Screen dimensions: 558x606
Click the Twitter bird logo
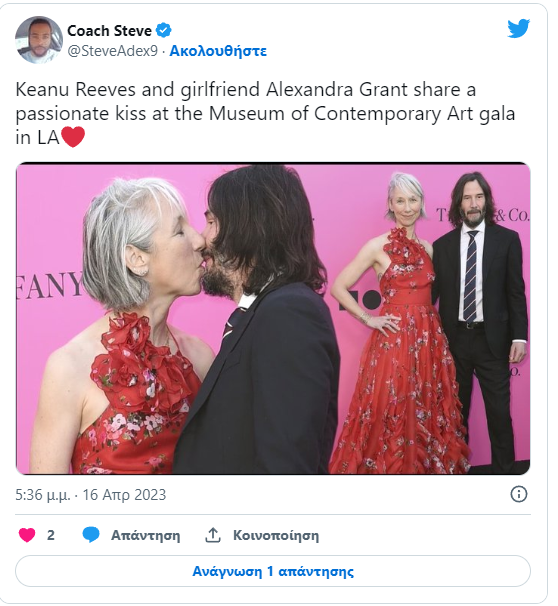(x=518, y=28)
